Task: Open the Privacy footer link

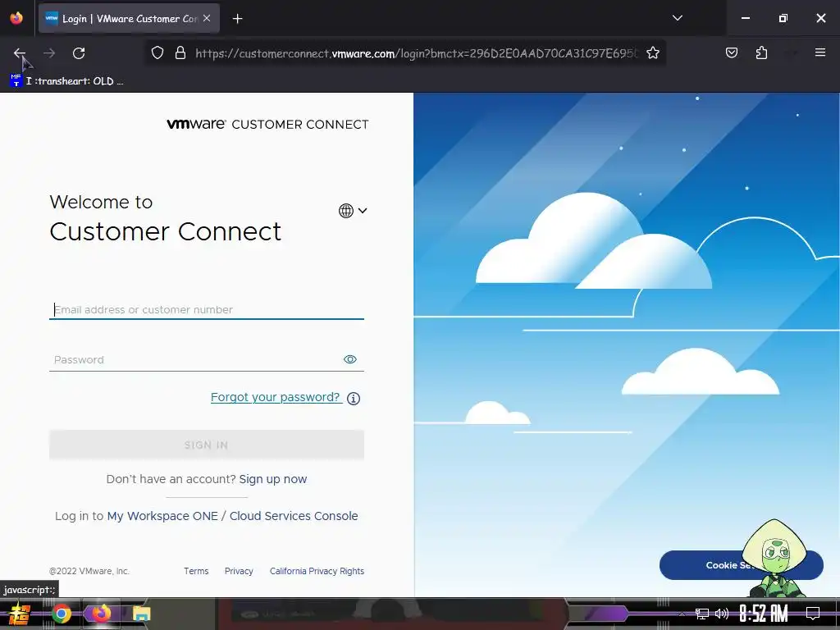Action: pos(239,571)
